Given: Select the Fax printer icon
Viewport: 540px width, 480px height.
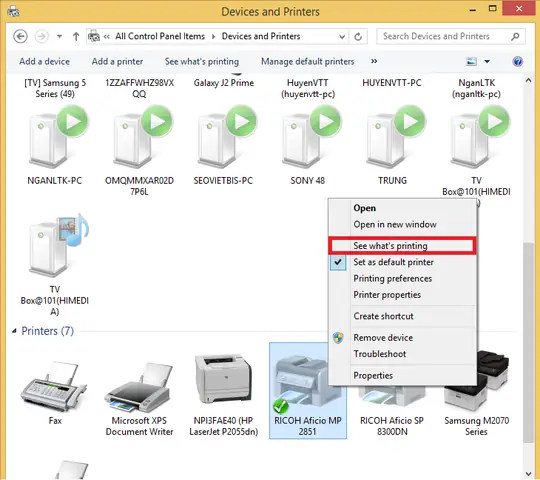Looking at the screenshot, I should point(54,387).
